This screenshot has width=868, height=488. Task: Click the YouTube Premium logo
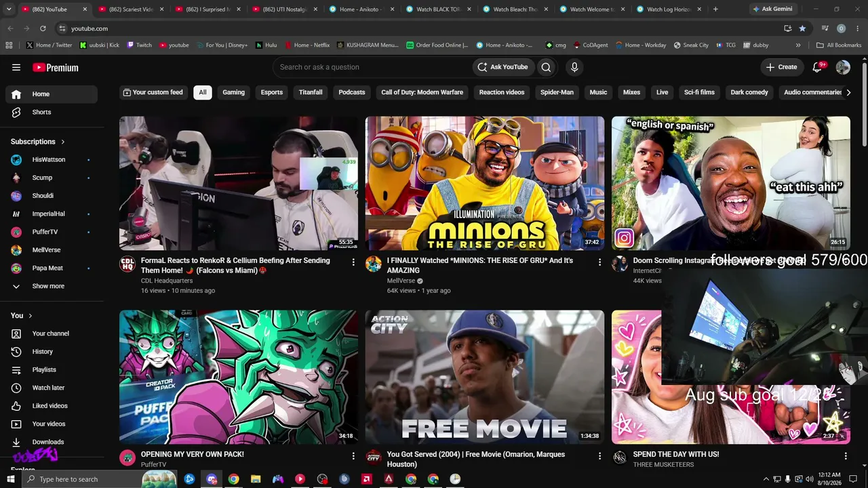point(56,68)
